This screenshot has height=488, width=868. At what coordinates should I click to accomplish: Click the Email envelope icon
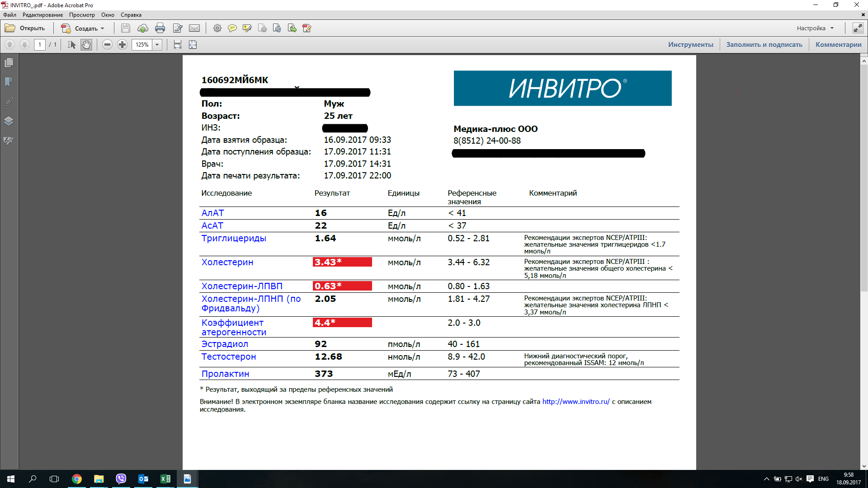[x=194, y=28]
